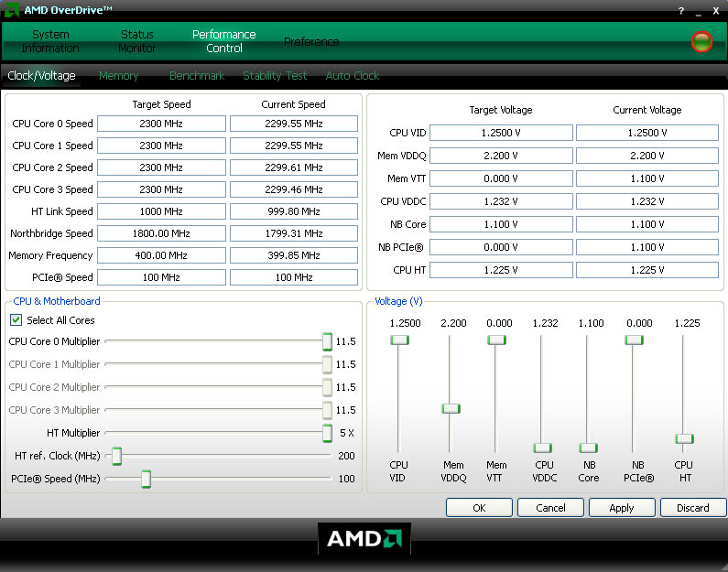Image resolution: width=728 pixels, height=572 pixels.
Task: Switch to the Memory sub-tab
Action: [x=118, y=76]
